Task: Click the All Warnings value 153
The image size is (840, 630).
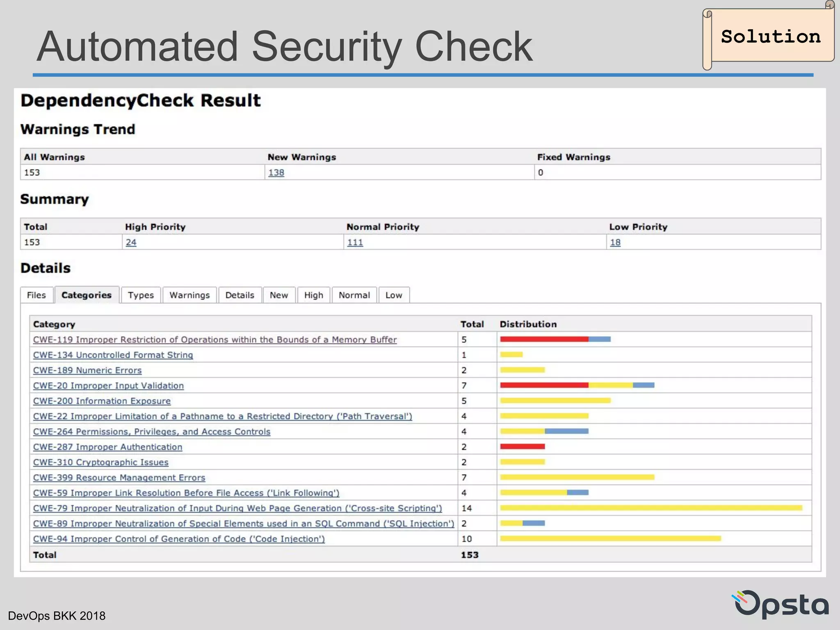Action: point(32,173)
